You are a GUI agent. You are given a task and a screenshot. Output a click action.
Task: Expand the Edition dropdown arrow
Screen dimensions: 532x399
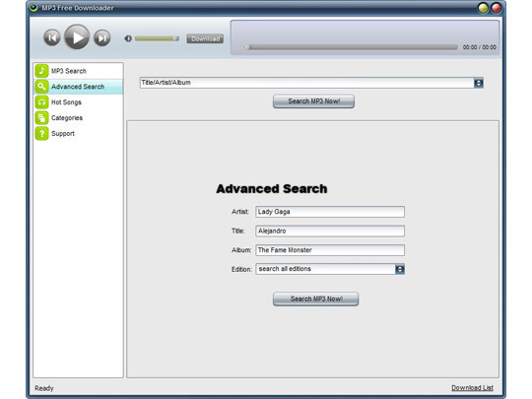pos(400,269)
